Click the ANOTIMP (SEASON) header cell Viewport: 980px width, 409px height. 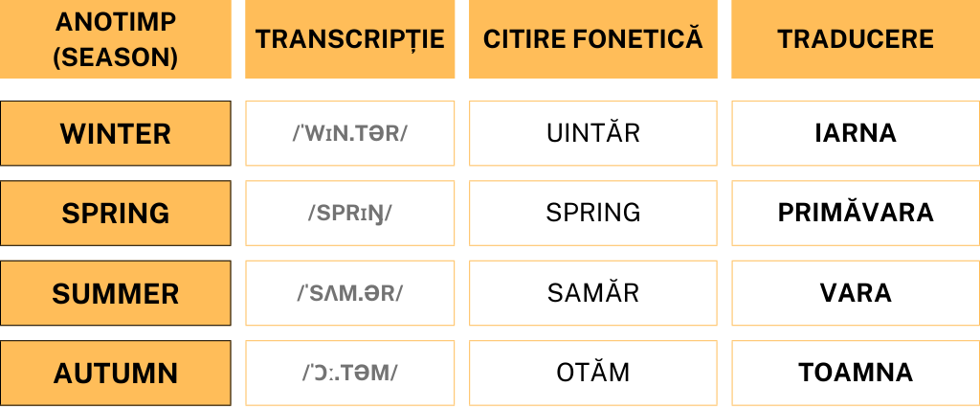click(x=115, y=39)
